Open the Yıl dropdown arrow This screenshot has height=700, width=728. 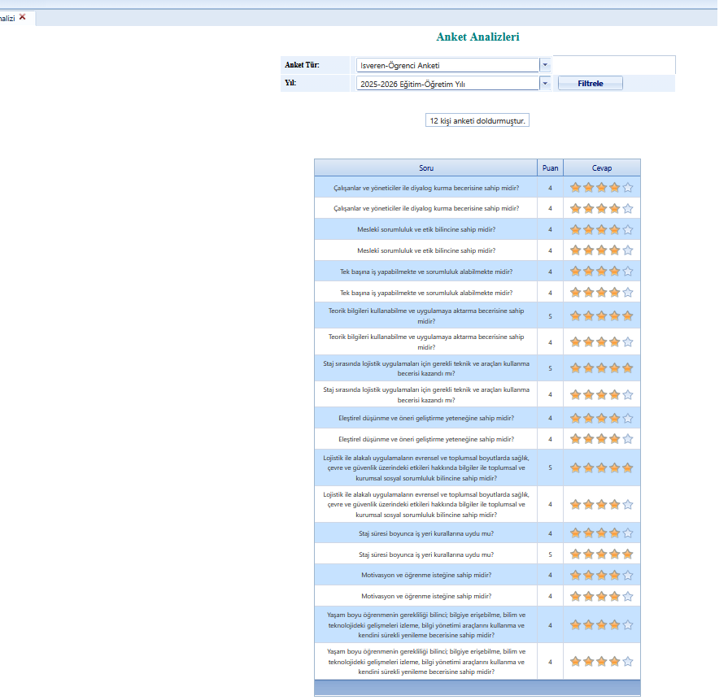(x=545, y=84)
